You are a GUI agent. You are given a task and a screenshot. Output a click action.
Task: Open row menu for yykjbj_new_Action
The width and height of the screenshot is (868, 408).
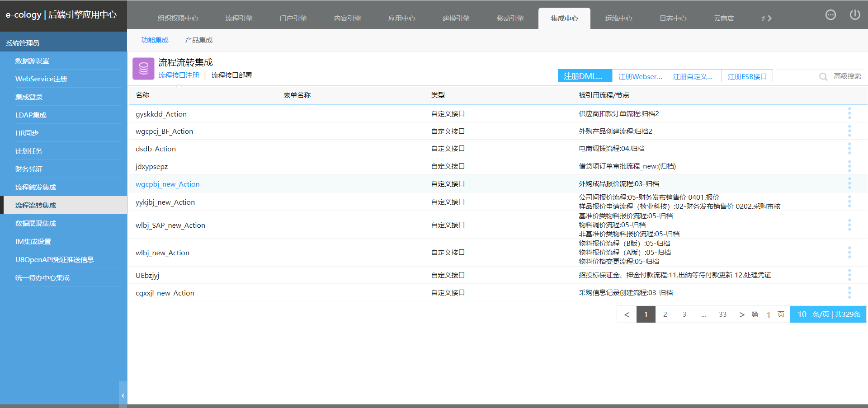849,202
